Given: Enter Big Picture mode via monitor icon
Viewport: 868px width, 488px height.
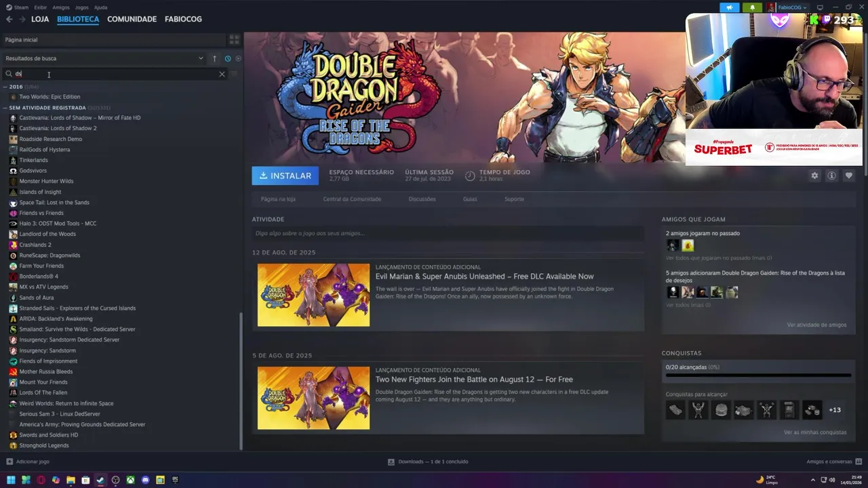Looking at the screenshot, I should tap(819, 7).
